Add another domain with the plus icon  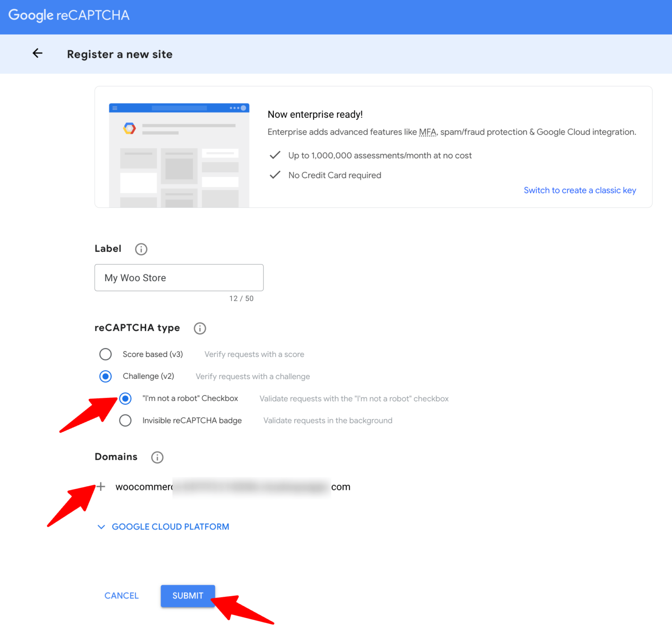[x=101, y=486]
